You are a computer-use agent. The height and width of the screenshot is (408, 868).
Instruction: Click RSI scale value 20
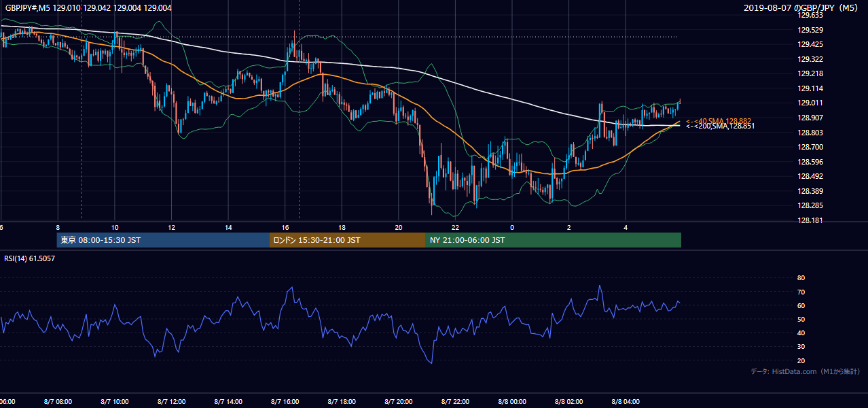click(801, 360)
